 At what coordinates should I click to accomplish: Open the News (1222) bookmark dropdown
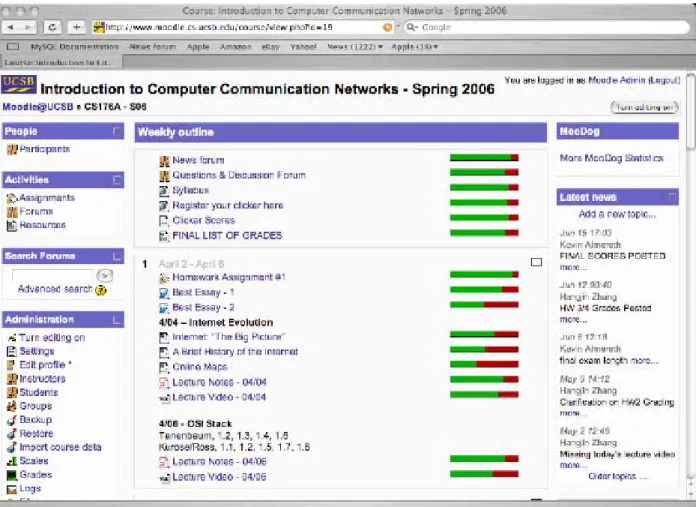355,47
